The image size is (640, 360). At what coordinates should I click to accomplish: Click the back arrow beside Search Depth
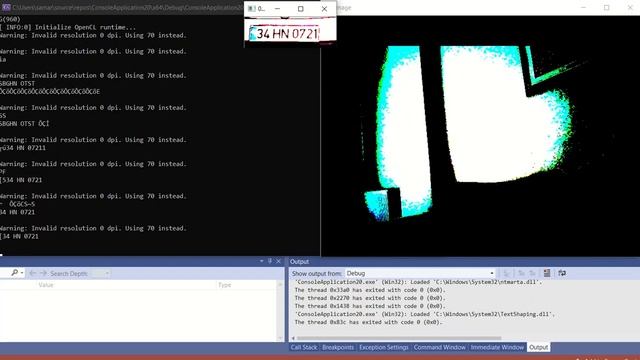pyautogui.click(x=33, y=273)
